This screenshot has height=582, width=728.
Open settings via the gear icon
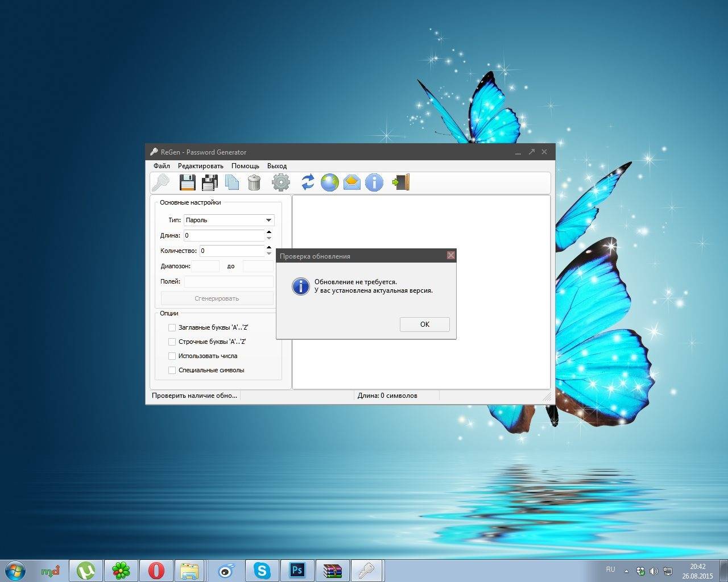281,182
